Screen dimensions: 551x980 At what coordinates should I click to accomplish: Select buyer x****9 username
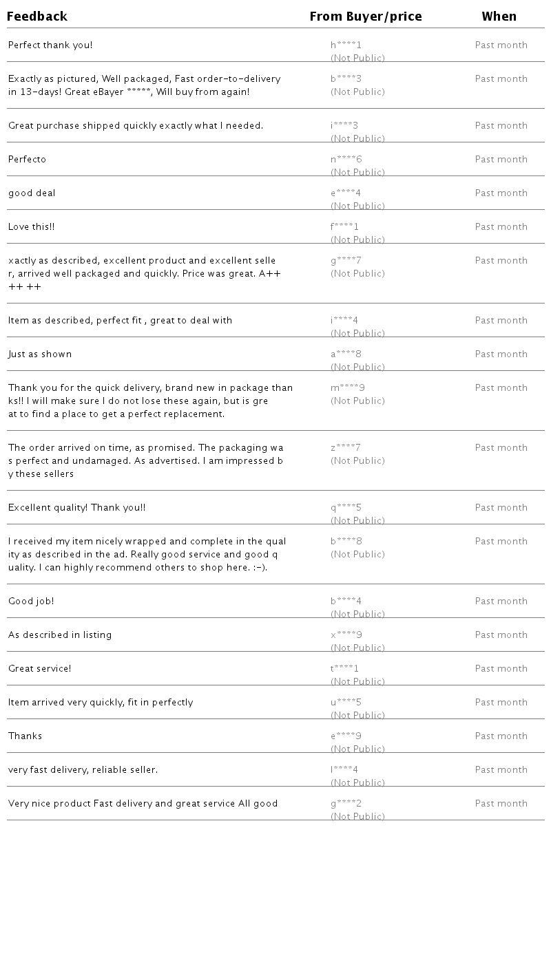coord(346,635)
